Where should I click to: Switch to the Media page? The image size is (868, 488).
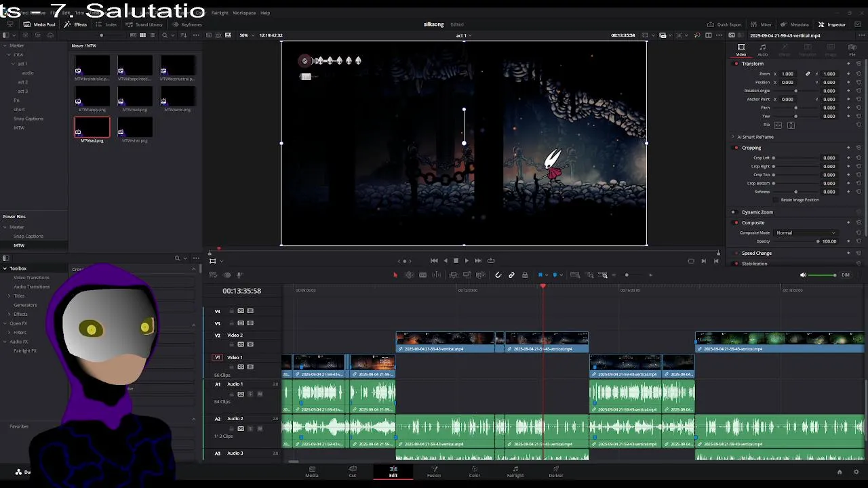[312, 472]
